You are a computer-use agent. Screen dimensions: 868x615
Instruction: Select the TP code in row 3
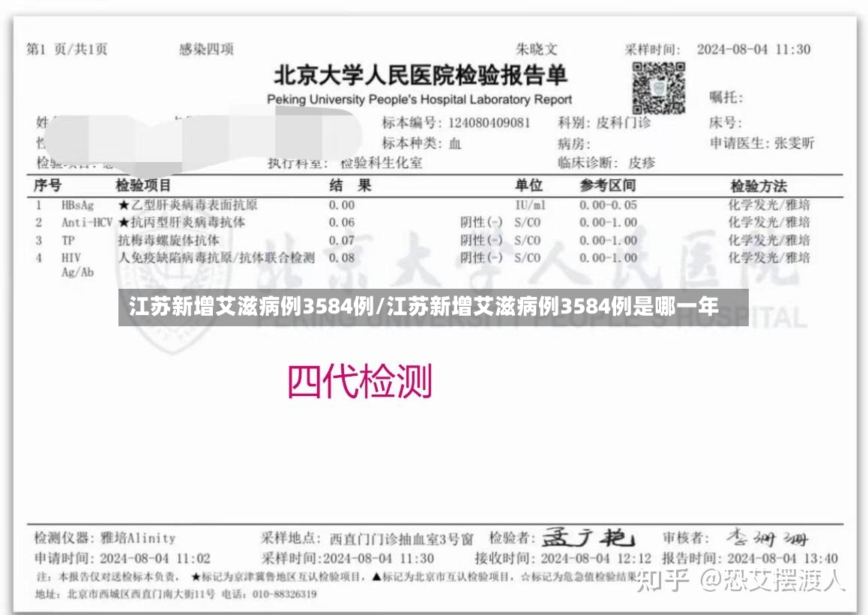coord(68,241)
